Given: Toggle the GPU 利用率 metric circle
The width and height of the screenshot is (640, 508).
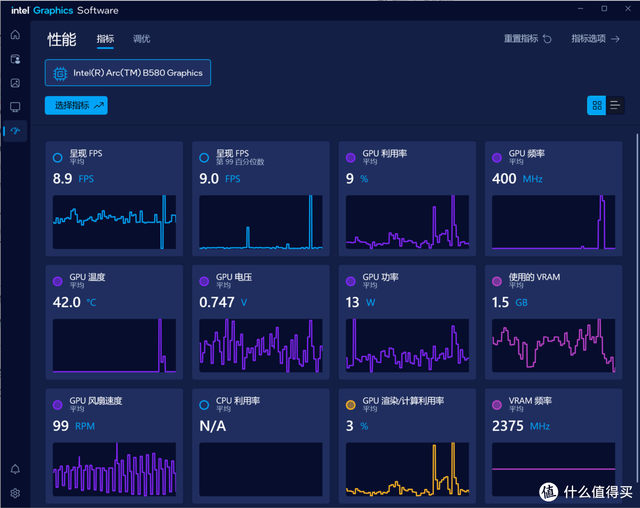Looking at the screenshot, I should 351,158.
